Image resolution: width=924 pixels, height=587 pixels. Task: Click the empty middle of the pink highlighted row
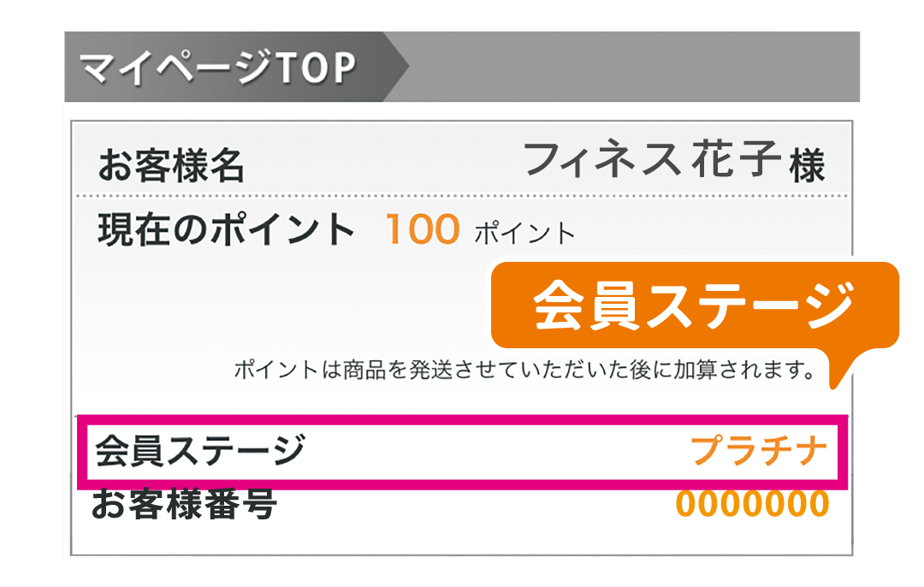[496, 451]
